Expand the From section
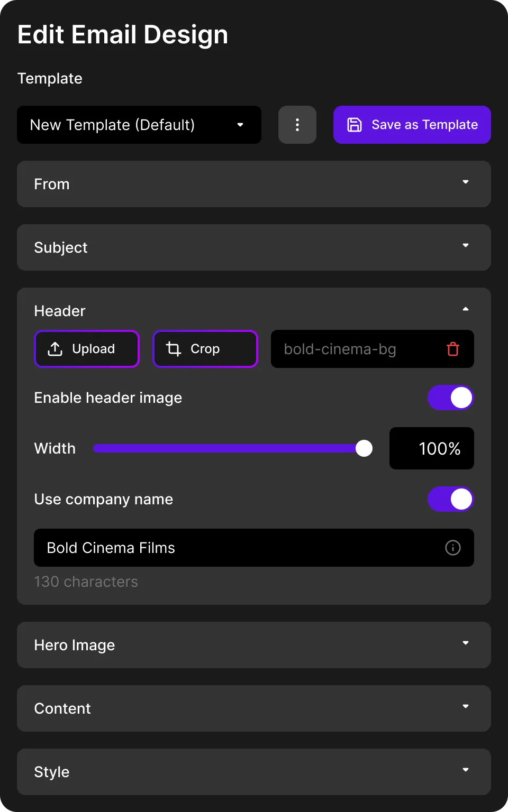The width and height of the screenshot is (508, 812). point(254,184)
